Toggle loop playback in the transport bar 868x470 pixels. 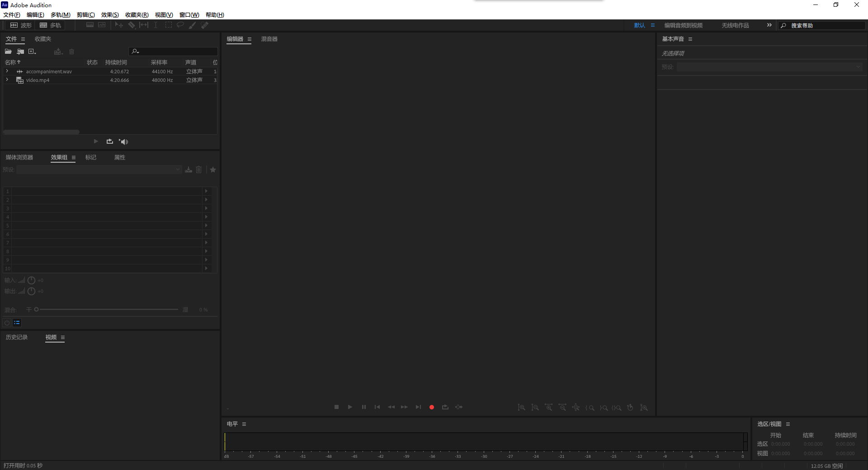tap(445, 407)
